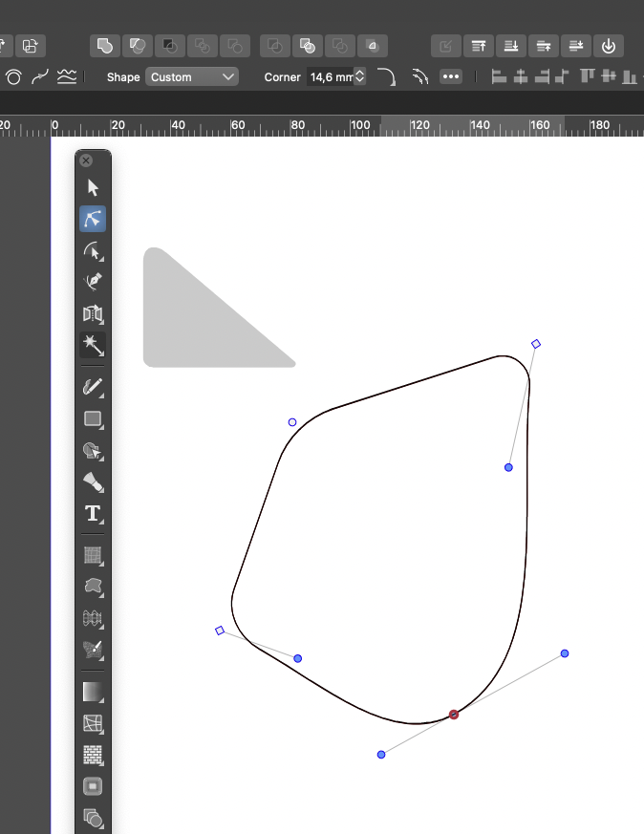This screenshot has width=644, height=834.
Task: Click the wavy lines icon
Action: click(67, 77)
